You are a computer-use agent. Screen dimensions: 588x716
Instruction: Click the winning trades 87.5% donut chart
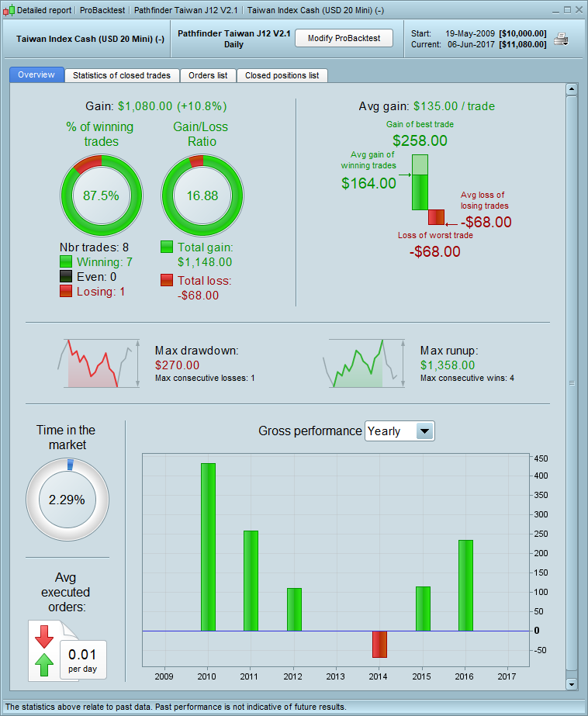coord(102,195)
